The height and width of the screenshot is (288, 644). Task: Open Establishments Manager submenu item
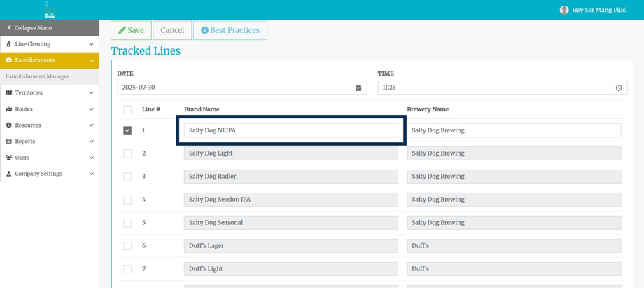(x=50, y=76)
